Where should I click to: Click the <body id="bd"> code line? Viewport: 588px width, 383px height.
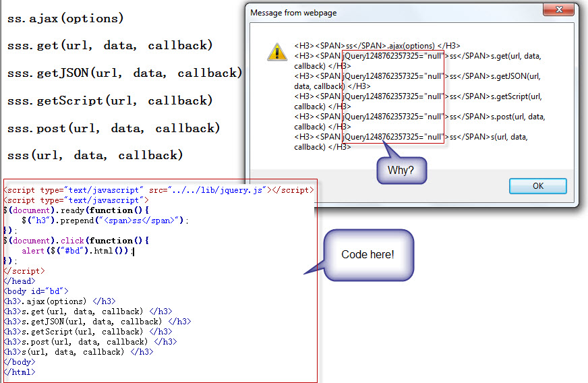pos(36,291)
